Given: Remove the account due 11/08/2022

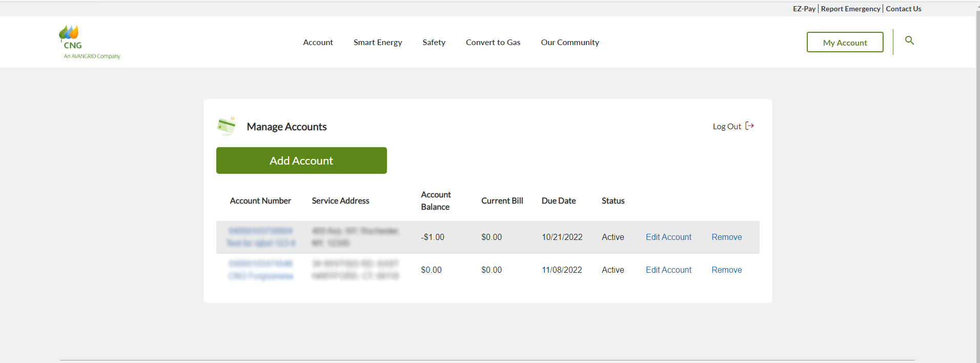Looking at the screenshot, I should [x=726, y=270].
